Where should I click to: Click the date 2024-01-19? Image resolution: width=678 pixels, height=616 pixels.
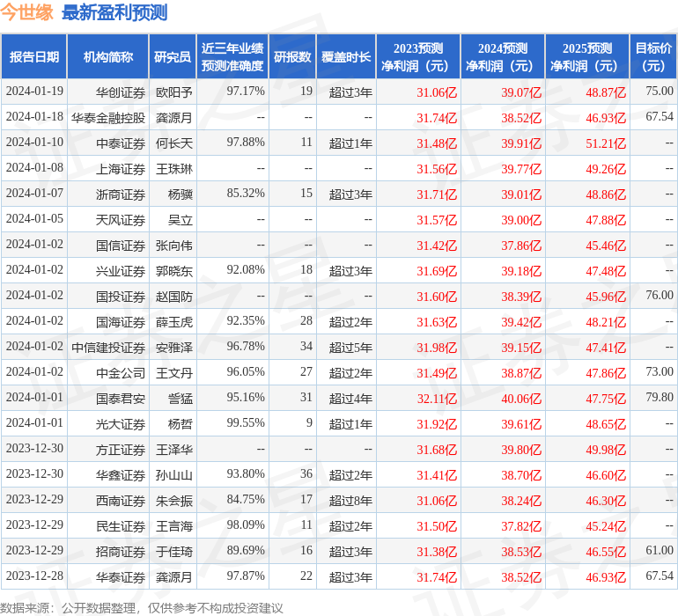(x=34, y=91)
